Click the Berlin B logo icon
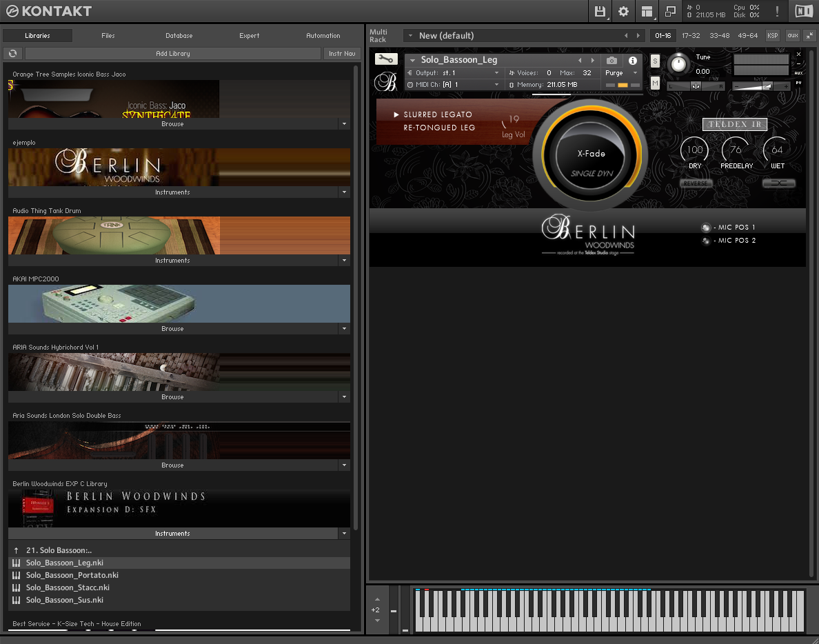Viewport: 819px width, 644px height. [x=385, y=82]
